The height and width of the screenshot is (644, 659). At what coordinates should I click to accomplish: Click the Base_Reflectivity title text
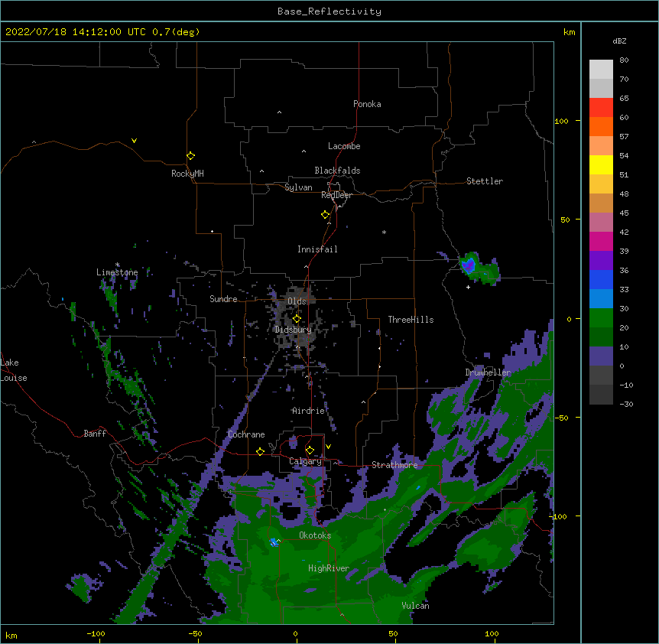[x=329, y=11]
